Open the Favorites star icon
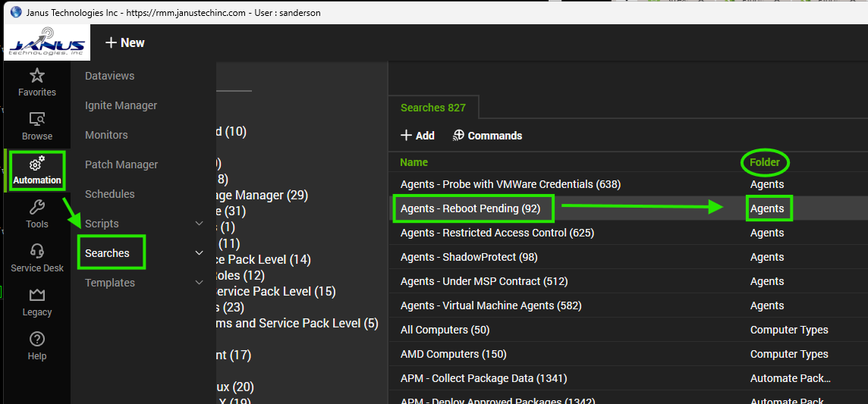 [37, 76]
